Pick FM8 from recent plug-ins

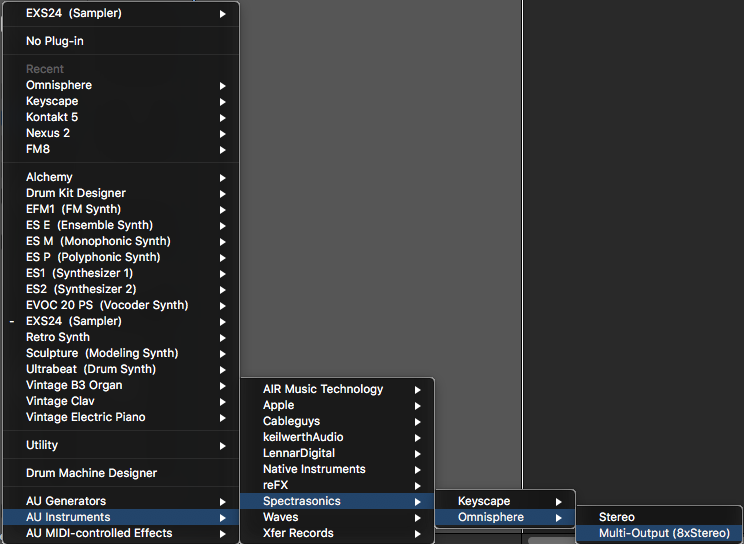click(121, 150)
